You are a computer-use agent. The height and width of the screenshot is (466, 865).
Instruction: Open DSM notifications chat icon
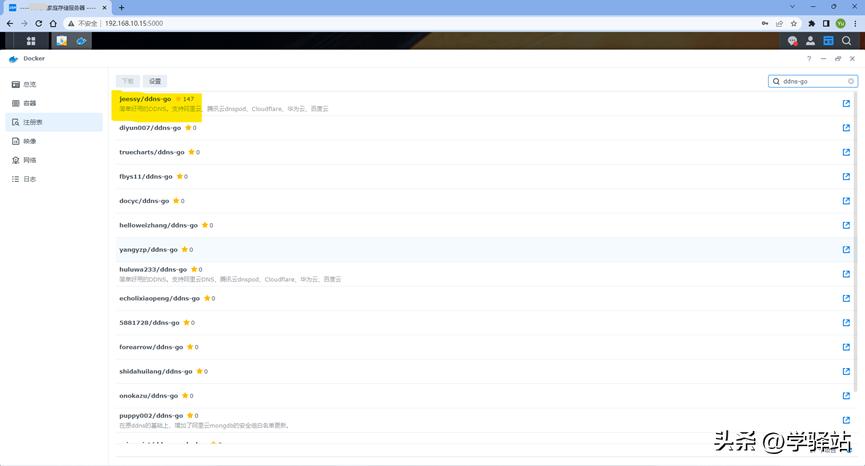point(793,41)
